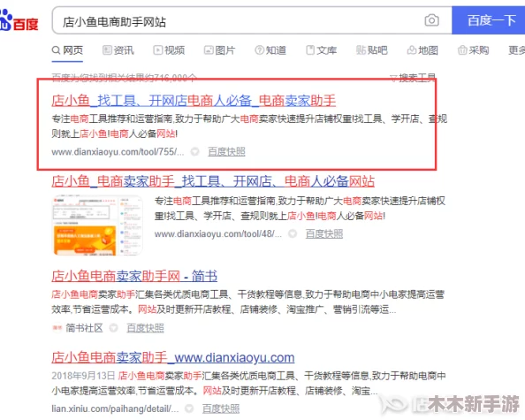Click the 地图 tab map icon
Image resolution: width=525 pixels, height=420 pixels.
pos(412,50)
